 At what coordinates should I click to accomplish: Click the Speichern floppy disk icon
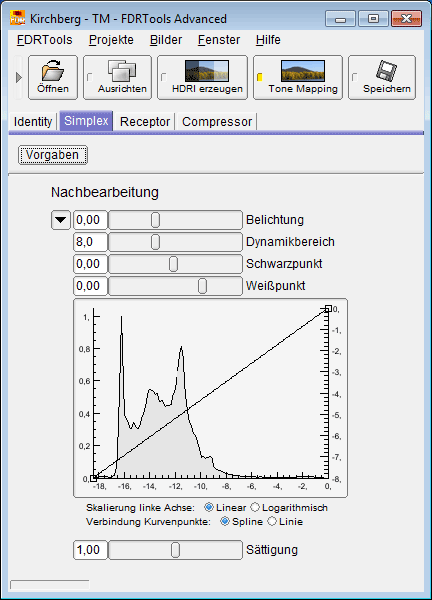point(386,71)
